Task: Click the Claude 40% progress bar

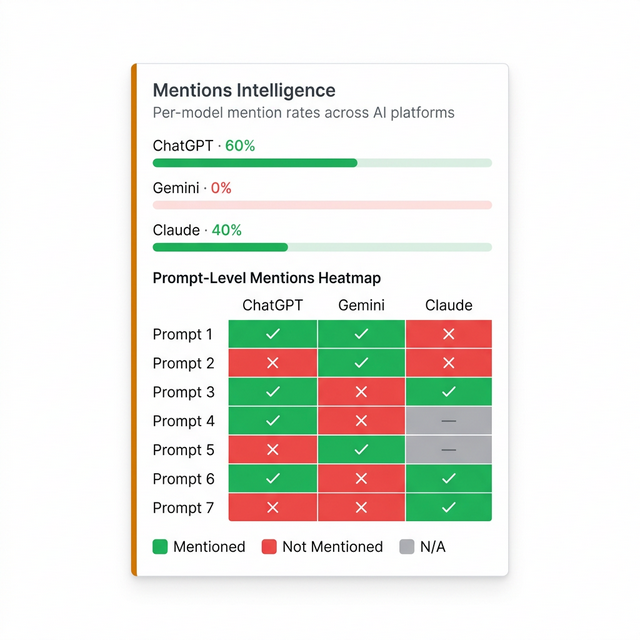Action: [322, 246]
